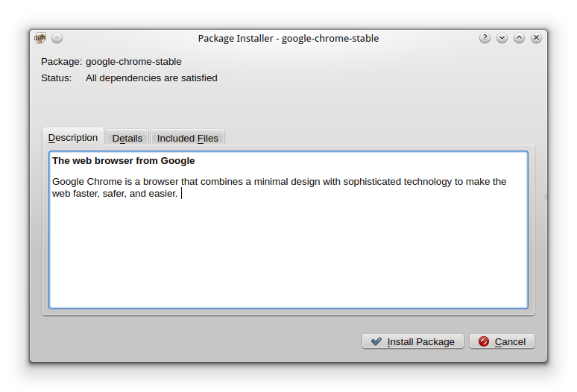Click the red prohibited icon on Cancel

click(484, 341)
